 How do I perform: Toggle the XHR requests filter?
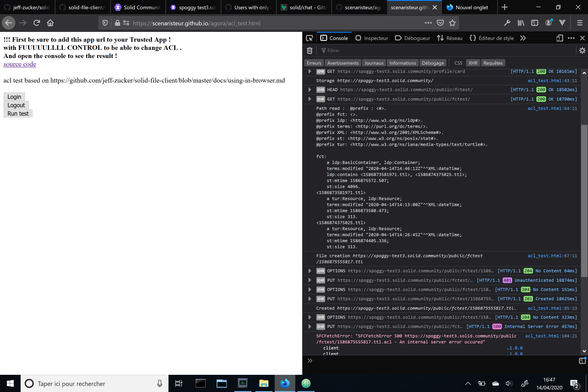(473, 63)
